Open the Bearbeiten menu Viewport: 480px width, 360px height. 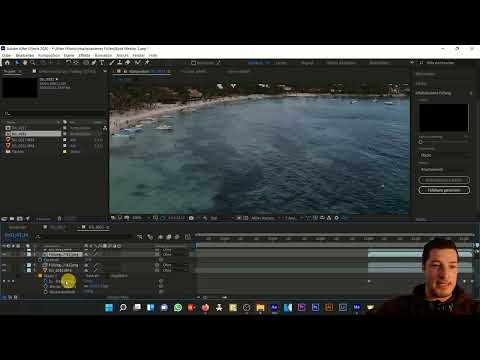(25, 55)
